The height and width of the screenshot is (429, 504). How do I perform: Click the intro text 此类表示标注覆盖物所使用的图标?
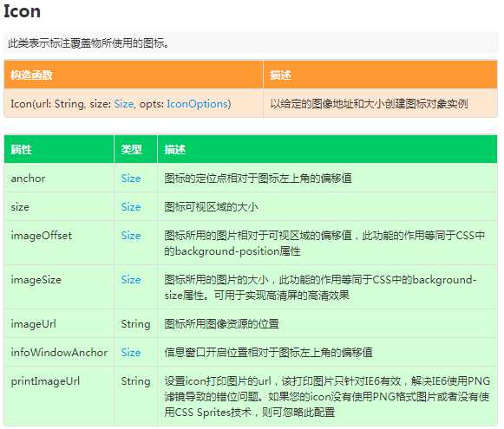tap(88, 42)
